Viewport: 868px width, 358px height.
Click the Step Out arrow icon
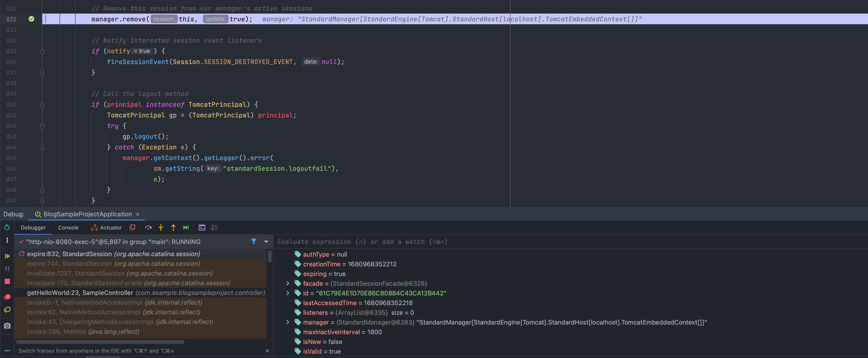point(173,228)
